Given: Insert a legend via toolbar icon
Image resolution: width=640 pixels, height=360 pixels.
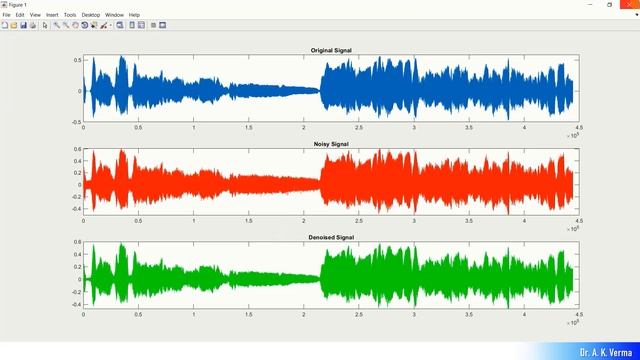Looking at the screenshot, I should tap(141, 25).
